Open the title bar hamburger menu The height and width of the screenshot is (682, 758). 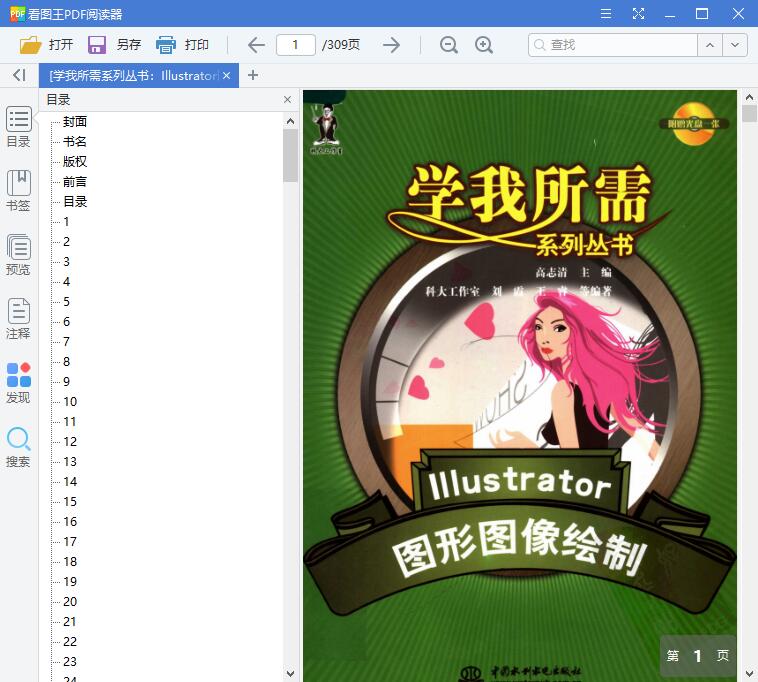[x=606, y=14]
